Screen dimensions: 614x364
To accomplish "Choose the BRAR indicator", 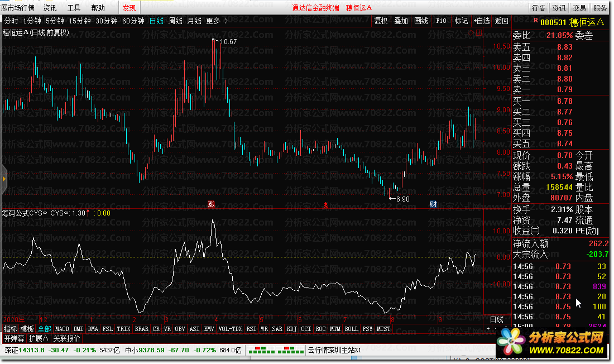I will tap(141, 329).
